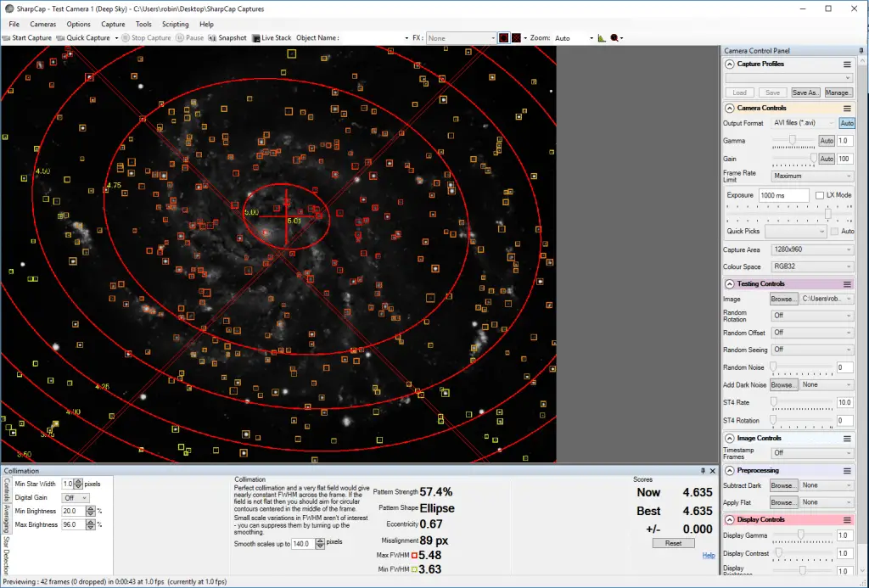Open the Frame Rate Limit dropdown
The height and width of the screenshot is (588, 869).
[x=812, y=176]
